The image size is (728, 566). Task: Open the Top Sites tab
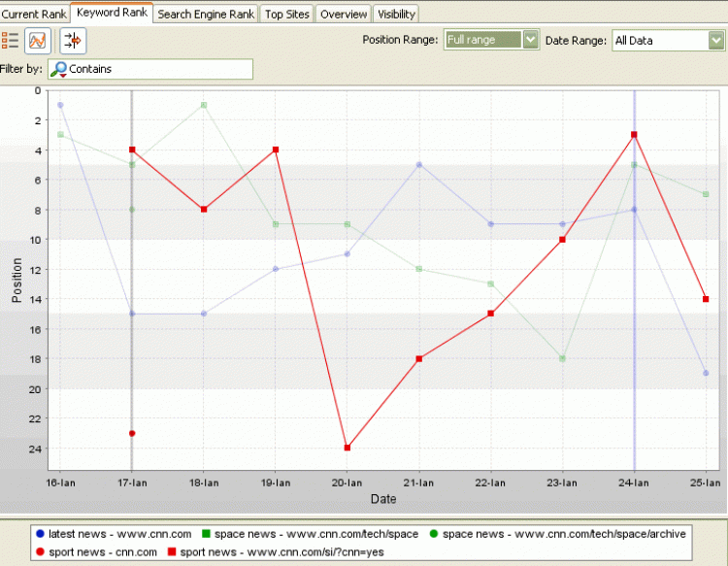point(287,14)
